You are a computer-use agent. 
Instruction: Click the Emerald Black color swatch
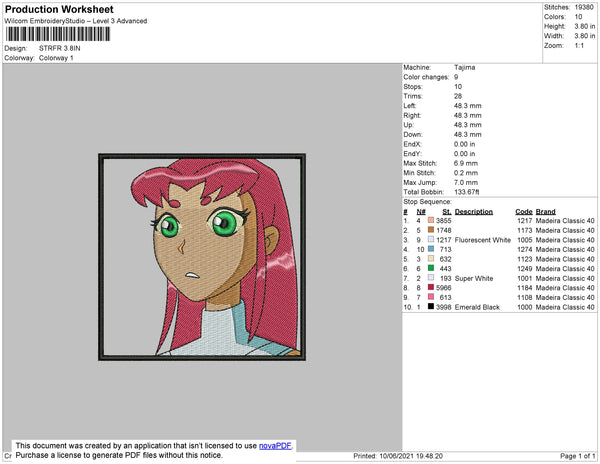coord(431,306)
